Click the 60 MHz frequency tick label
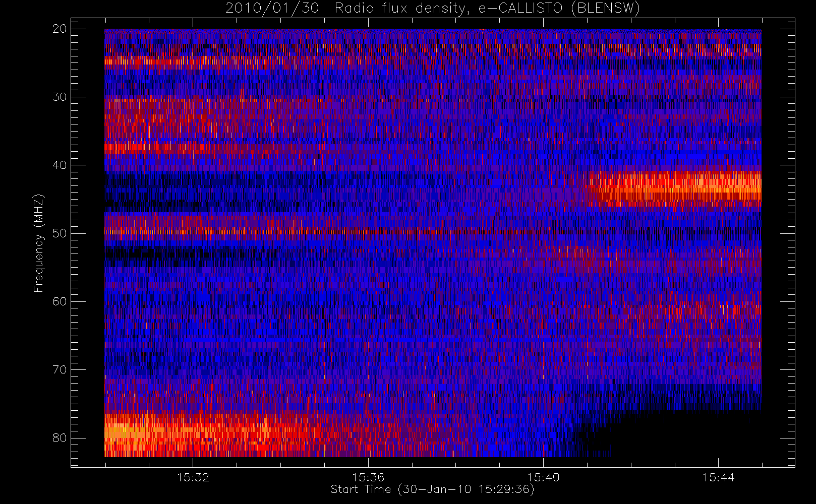This screenshot has height=504, width=816. click(x=60, y=301)
